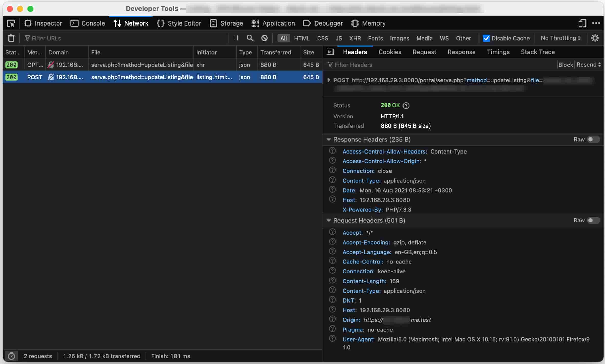Image resolution: width=605 pixels, height=364 pixels.
Task: Open help for User-Agent header
Action: (x=332, y=338)
